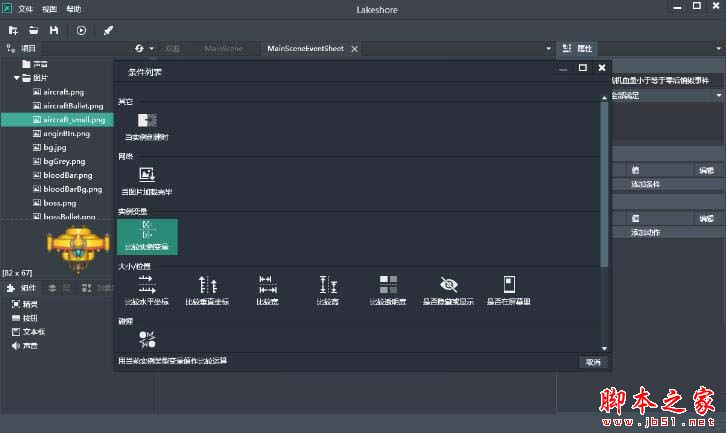The width and height of the screenshot is (726, 433).
Task: Click the 取消 cancel button in dialog
Action: pos(593,362)
